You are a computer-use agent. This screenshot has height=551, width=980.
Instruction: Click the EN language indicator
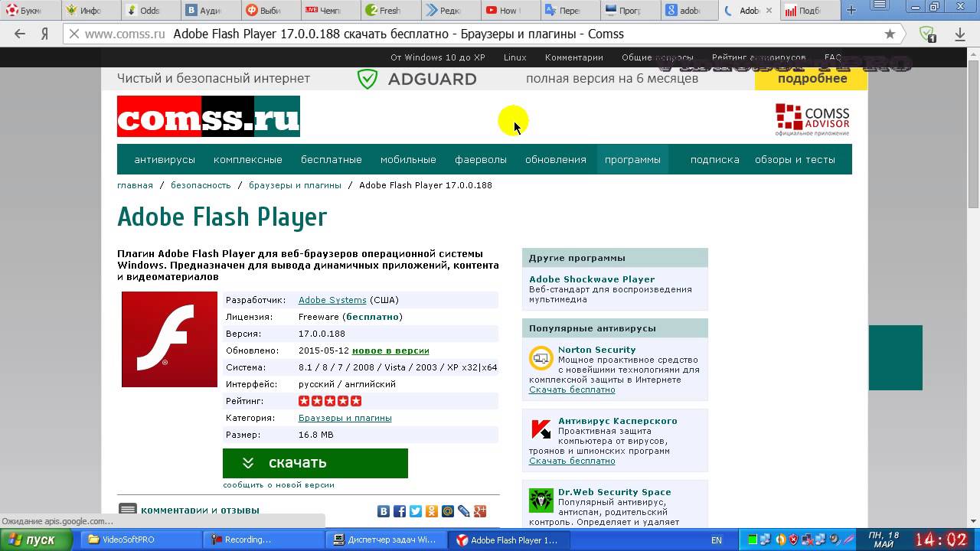[717, 540]
